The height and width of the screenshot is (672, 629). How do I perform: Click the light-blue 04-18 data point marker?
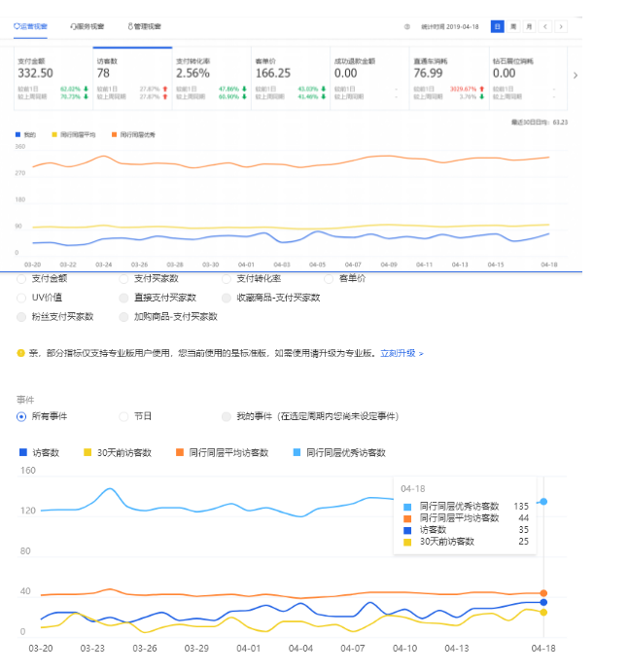tap(543, 502)
